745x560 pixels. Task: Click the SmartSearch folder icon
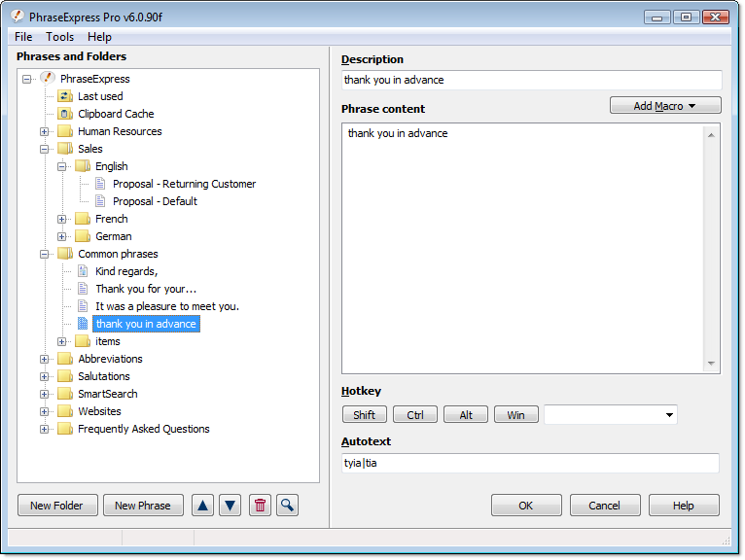pos(64,394)
